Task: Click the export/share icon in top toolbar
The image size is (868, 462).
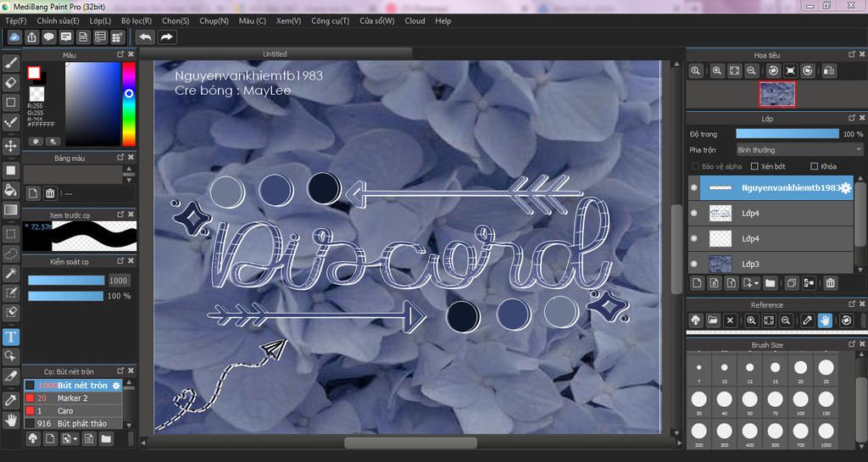Action: tap(31, 37)
